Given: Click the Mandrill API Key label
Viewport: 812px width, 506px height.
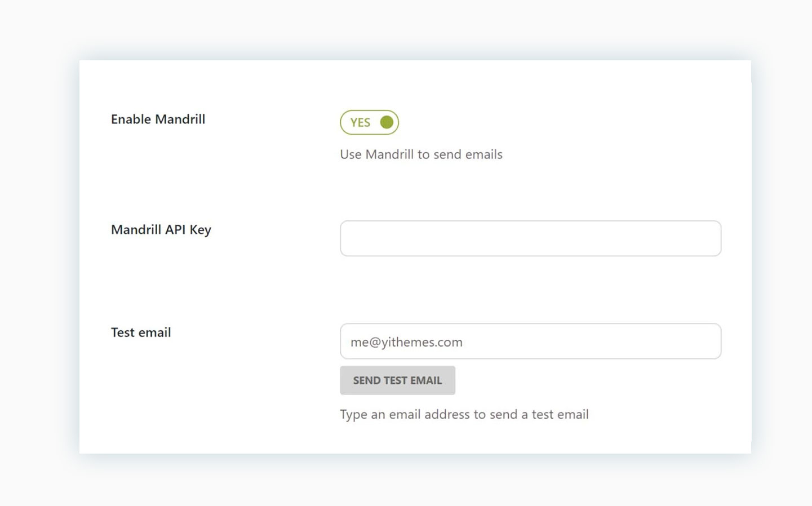Looking at the screenshot, I should point(161,230).
